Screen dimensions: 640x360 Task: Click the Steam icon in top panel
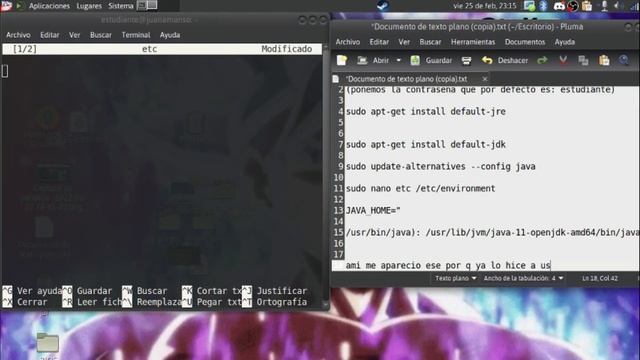coord(382,6)
